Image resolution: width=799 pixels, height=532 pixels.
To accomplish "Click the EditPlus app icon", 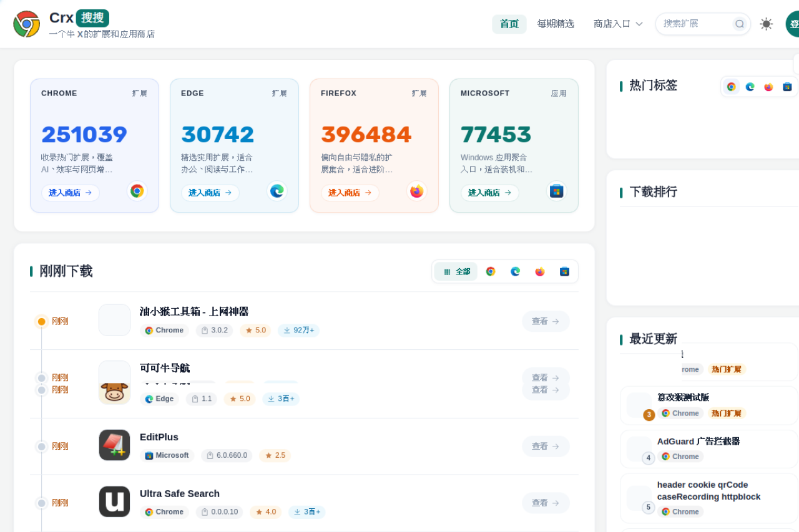I will pos(114,445).
